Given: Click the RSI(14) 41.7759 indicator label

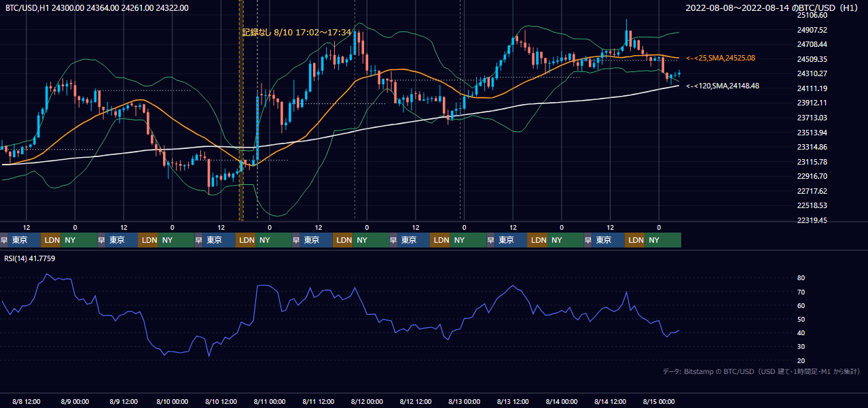Looking at the screenshot, I should 30,258.
